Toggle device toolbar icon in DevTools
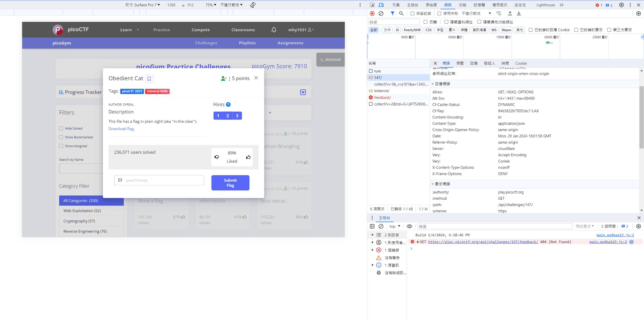This screenshot has height=320, width=644. 381,5
